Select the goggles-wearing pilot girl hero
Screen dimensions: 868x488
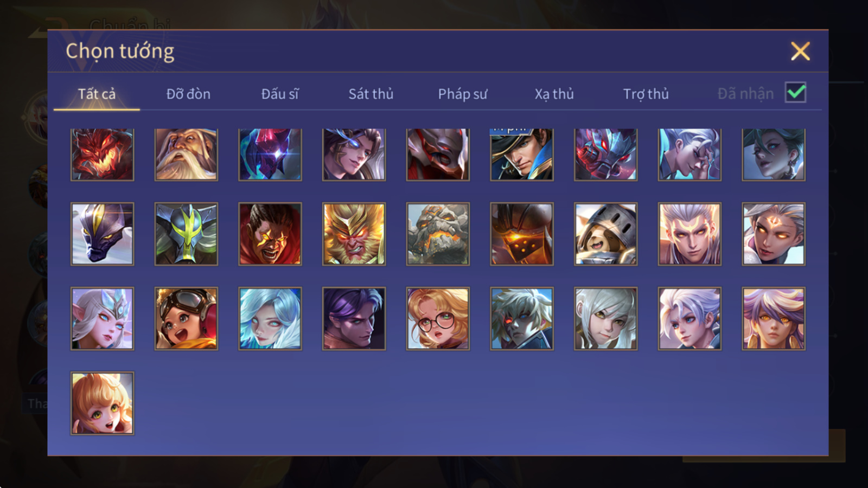[x=186, y=318]
